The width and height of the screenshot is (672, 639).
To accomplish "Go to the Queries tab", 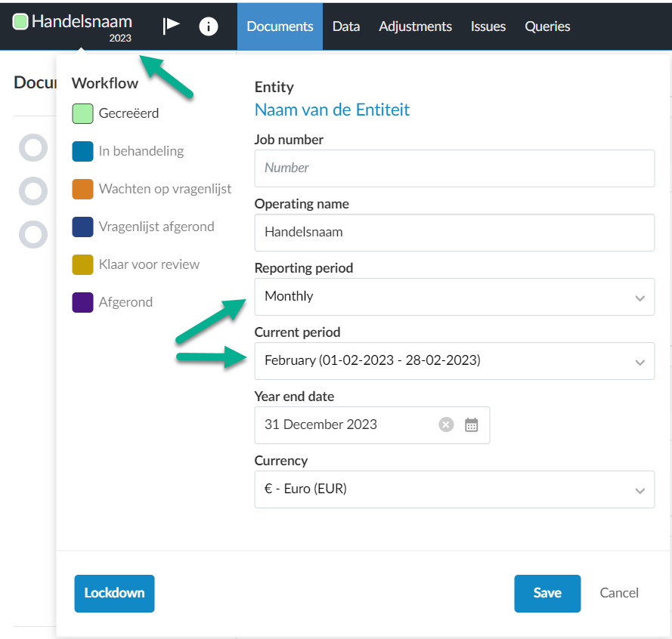I will click(x=547, y=26).
